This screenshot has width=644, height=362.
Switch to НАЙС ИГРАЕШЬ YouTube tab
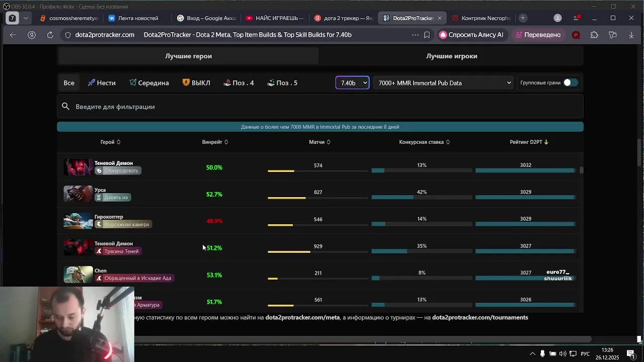tap(275, 18)
